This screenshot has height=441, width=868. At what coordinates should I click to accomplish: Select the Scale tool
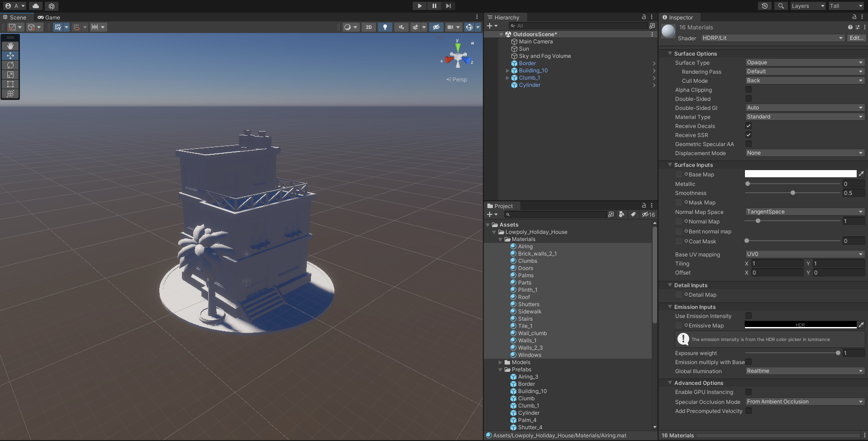click(10, 75)
